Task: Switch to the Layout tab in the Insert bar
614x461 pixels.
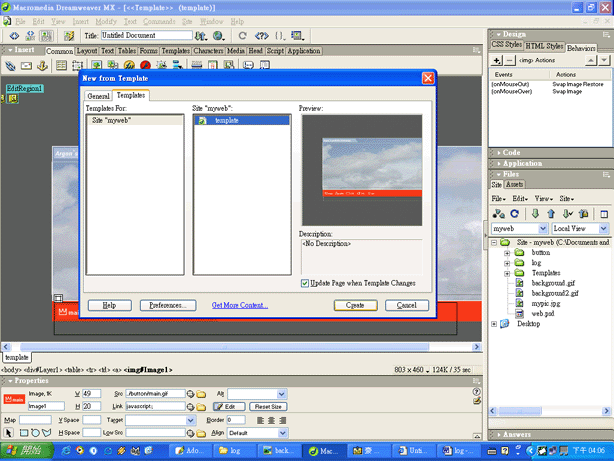Action: (x=87, y=51)
